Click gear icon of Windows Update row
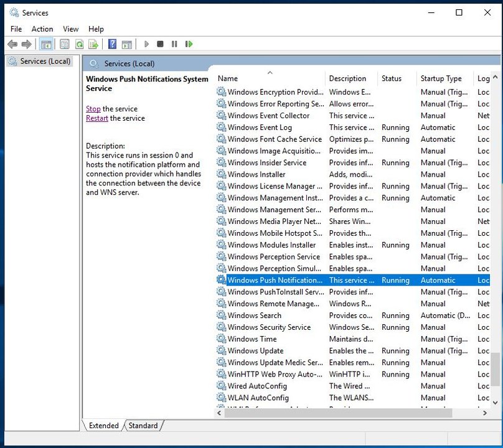This screenshot has width=503, height=448. pos(221,350)
